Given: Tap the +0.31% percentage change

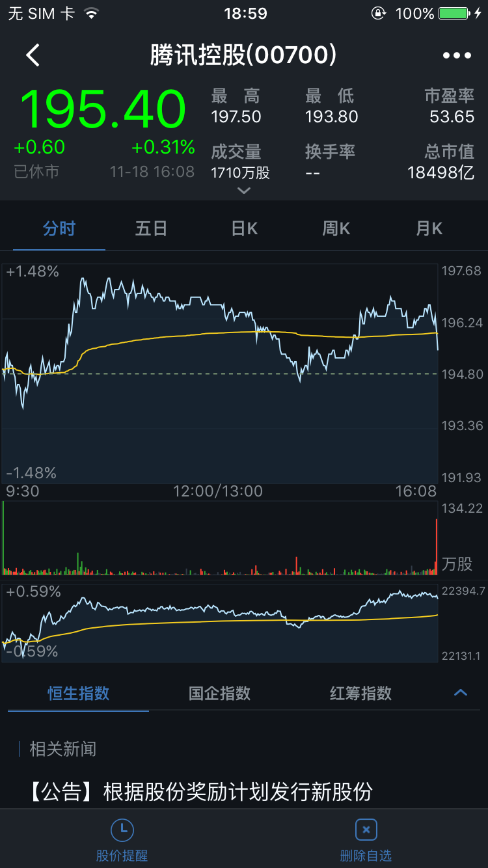Looking at the screenshot, I should tap(163, 147).
